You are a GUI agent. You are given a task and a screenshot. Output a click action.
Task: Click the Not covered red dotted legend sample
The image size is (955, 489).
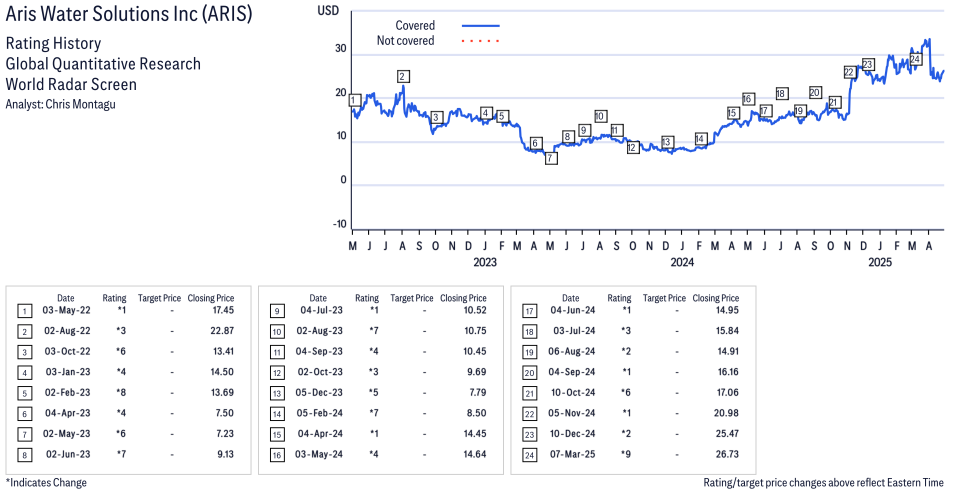point(481,41)
